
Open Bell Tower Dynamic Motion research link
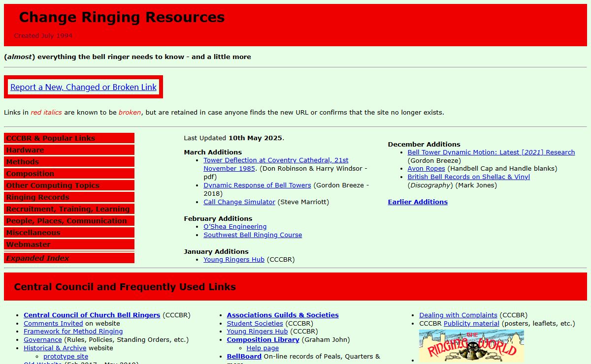(x=491, y=152)
